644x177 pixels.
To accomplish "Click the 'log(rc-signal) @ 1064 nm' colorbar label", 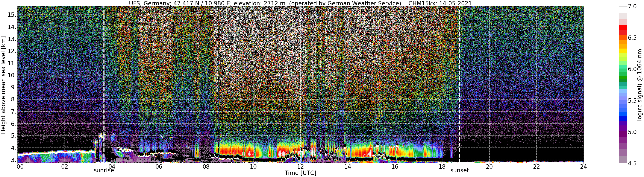I will point(640,85).
